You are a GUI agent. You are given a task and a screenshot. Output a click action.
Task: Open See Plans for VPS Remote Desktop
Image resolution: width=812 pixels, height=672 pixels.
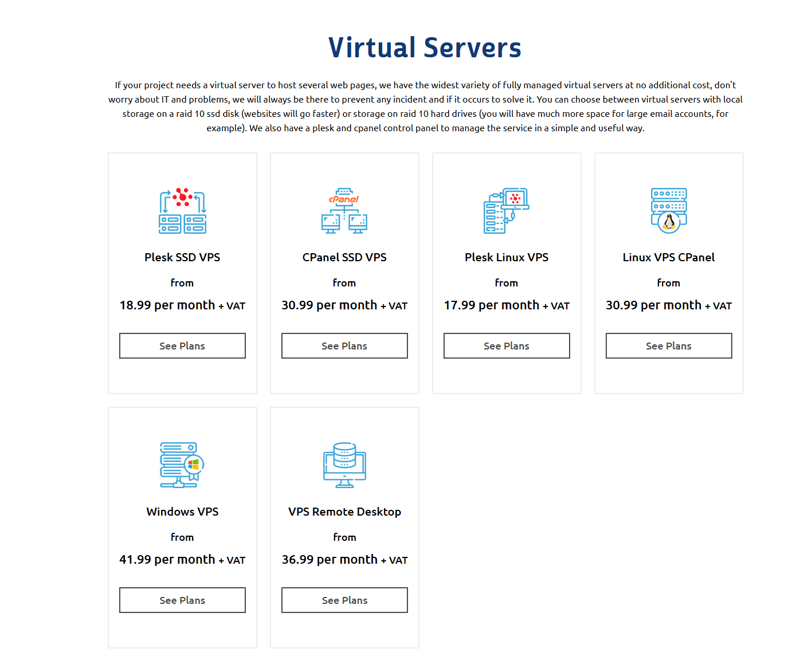click(344, 600)
